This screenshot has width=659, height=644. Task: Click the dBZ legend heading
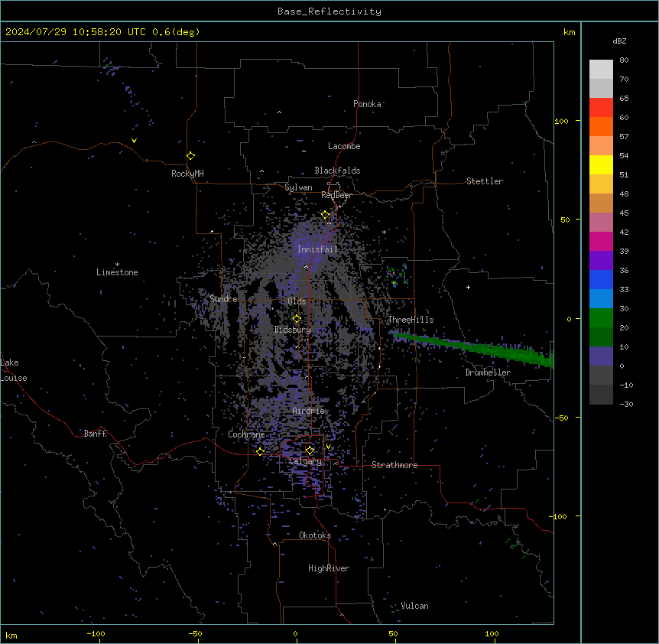point(619,41)
